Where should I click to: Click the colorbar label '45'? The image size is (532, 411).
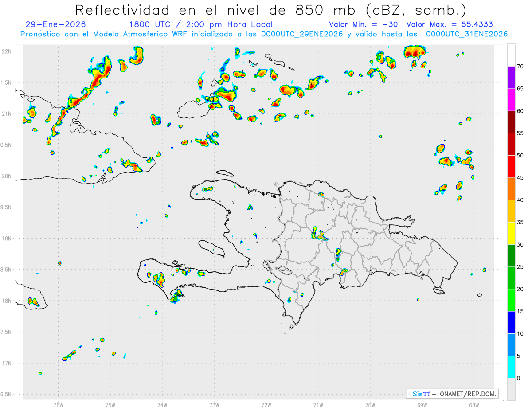tap(520, 178)
